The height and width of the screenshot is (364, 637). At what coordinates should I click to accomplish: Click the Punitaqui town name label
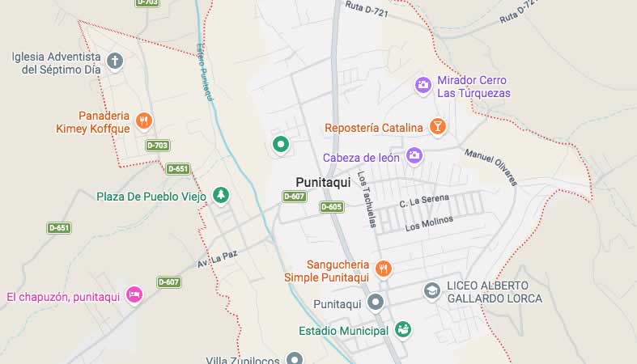point(323,183)
